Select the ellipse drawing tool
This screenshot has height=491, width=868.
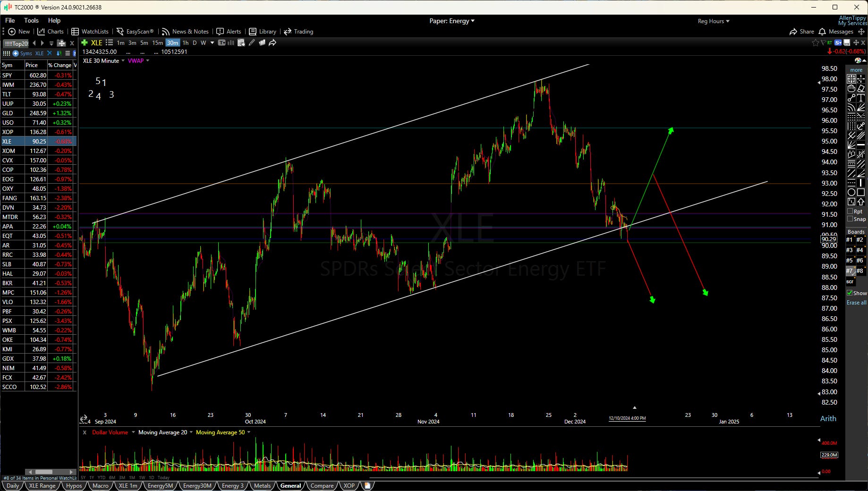(x=851, y=192)
